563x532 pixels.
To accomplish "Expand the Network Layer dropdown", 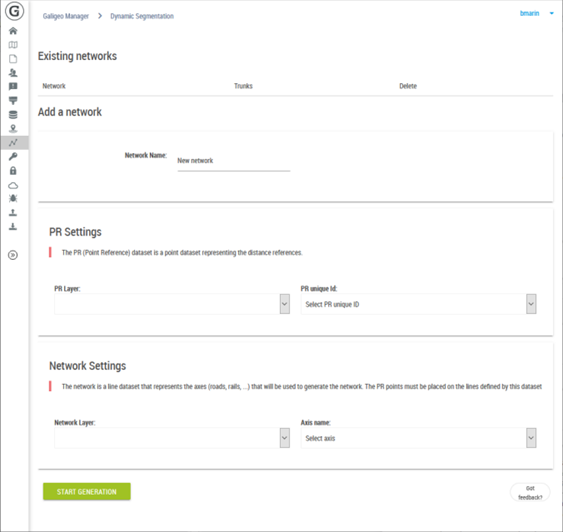I will [x=172, y=438].
